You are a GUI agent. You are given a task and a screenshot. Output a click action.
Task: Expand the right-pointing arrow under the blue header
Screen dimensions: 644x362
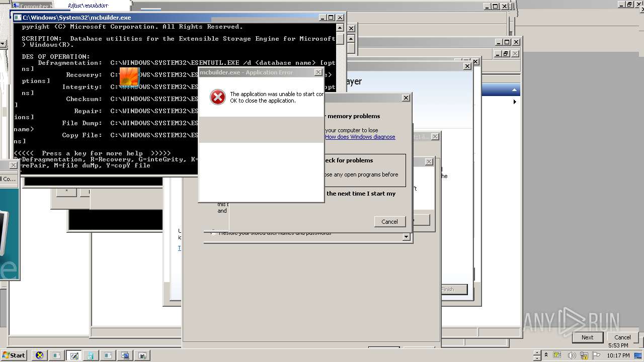click(514, 102)
